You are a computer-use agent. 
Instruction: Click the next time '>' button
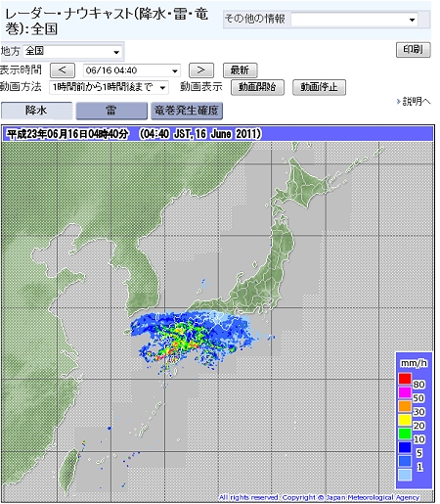click(201, 70)
